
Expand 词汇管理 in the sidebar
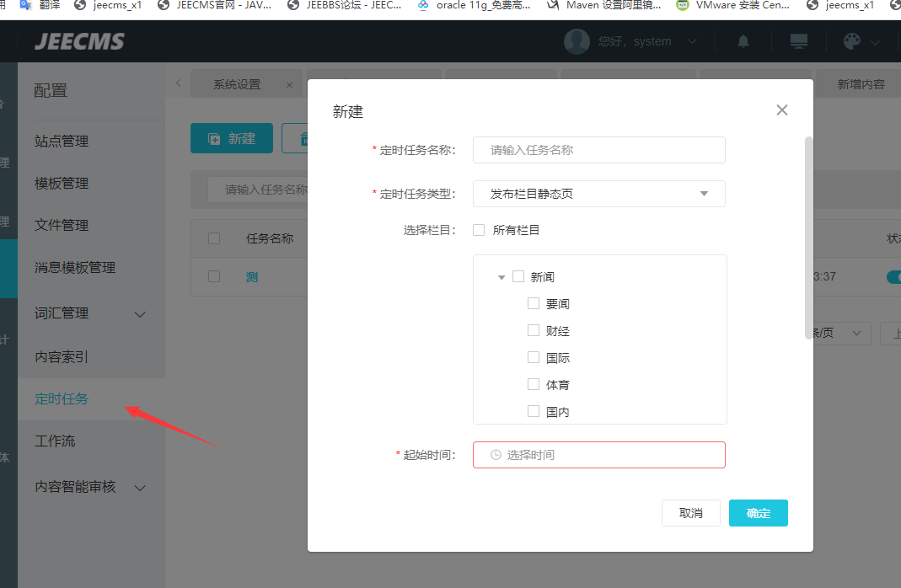pyautogui.click(x=140, y=314)
